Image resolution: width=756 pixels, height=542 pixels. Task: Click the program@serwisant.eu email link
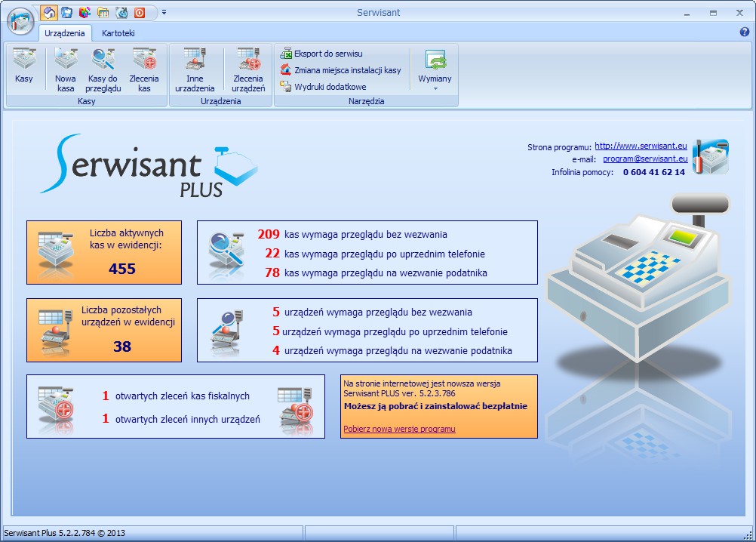click(645, 159)
